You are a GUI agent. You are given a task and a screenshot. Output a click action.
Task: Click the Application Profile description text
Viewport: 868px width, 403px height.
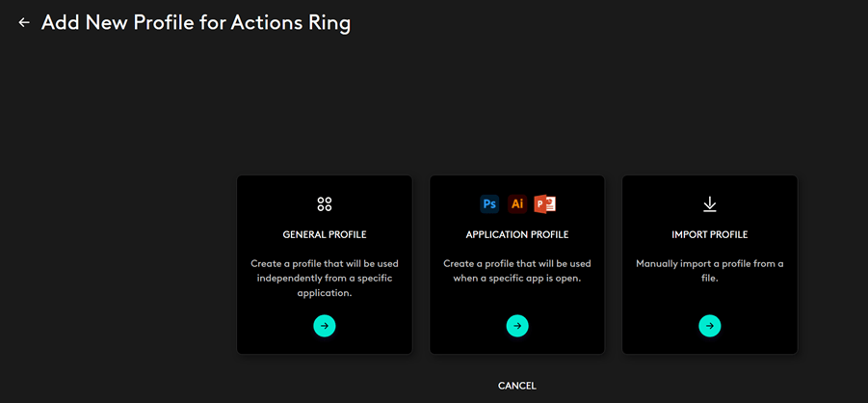pos(517,270)
